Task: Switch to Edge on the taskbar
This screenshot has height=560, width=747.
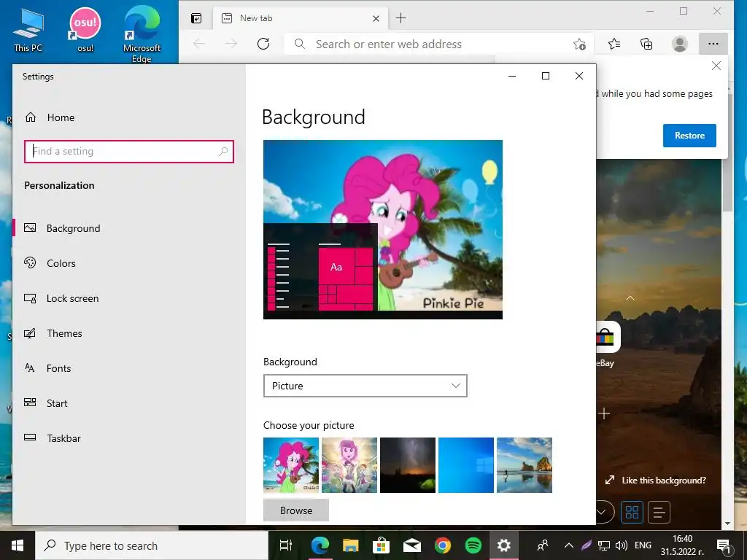Action: [x=320, y=545]
